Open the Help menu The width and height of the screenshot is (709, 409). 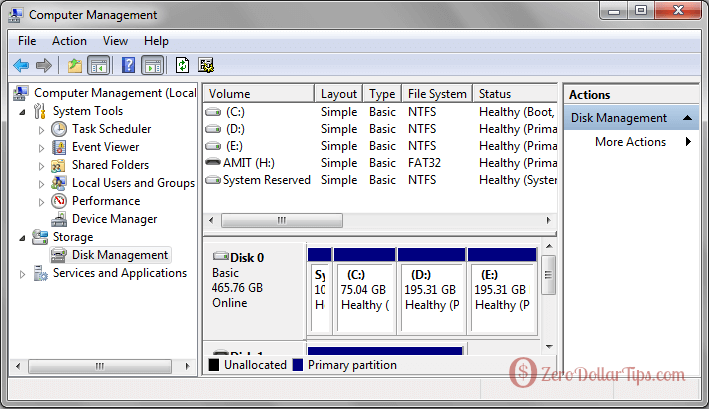[156, 41]
